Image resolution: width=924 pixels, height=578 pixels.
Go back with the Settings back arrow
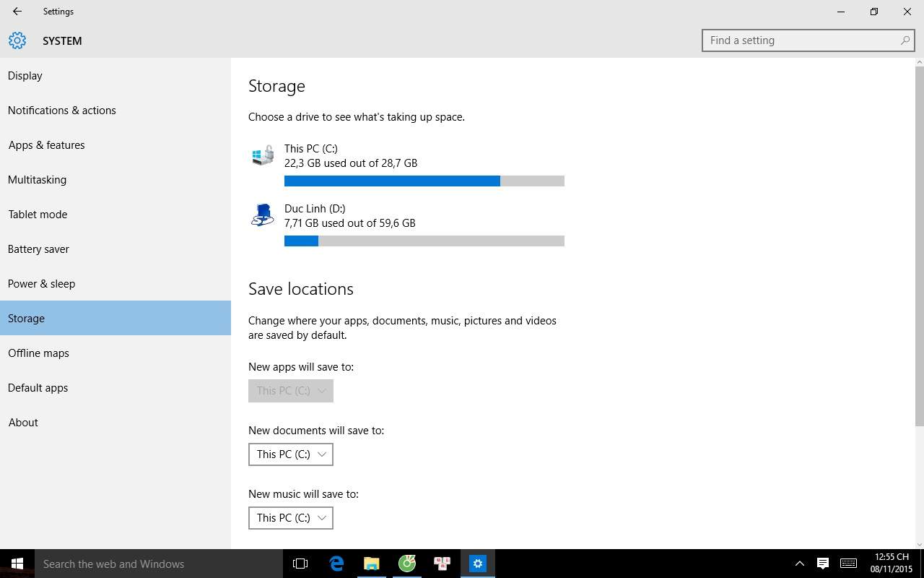(x=17, y=12)
